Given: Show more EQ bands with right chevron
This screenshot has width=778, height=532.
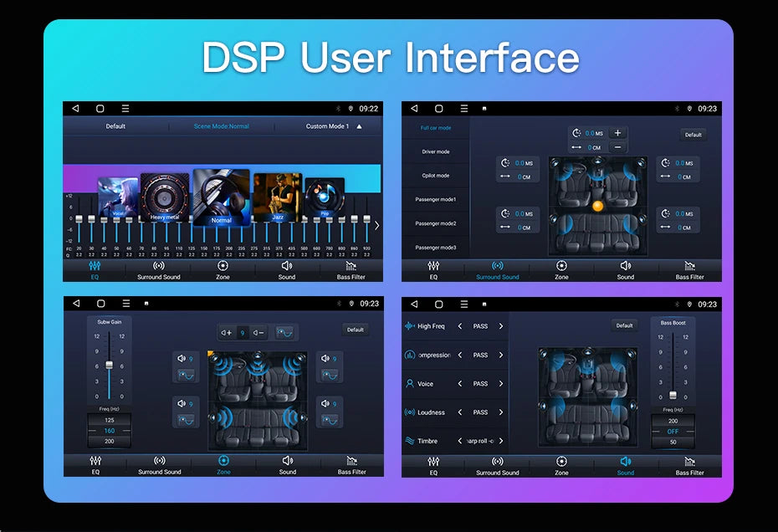Looking at the screenshot, I should pyautogui.click(x=376, y=225).
